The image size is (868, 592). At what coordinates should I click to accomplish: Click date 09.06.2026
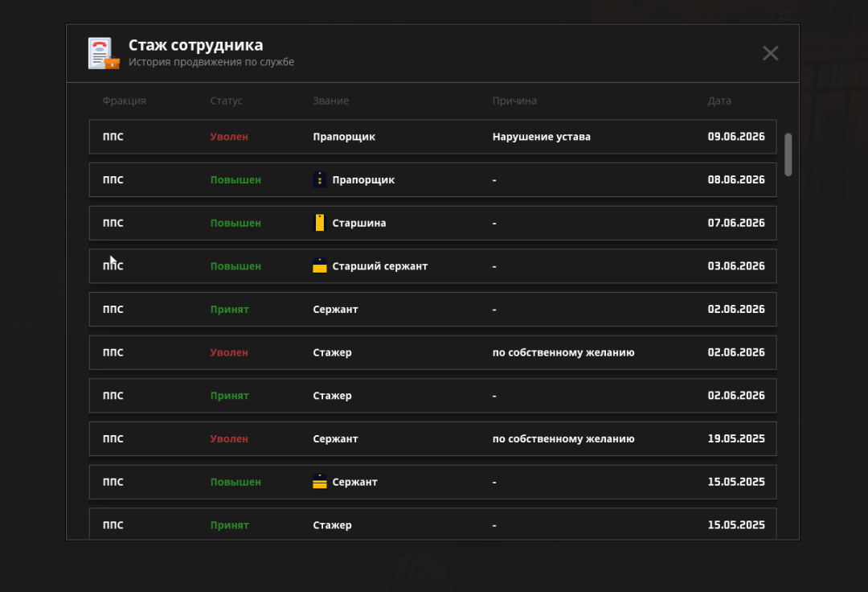[x=735, y=136]
